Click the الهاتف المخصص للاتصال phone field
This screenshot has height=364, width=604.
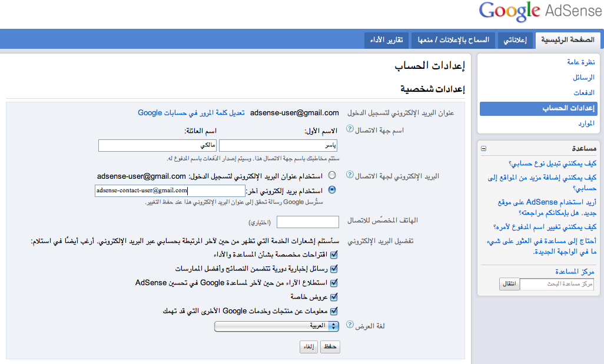308,222
